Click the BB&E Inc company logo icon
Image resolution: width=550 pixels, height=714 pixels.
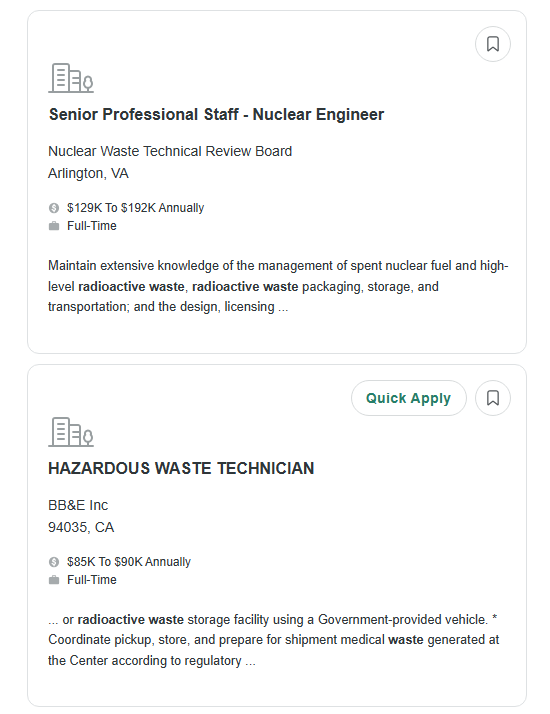(x=71, y=432)
